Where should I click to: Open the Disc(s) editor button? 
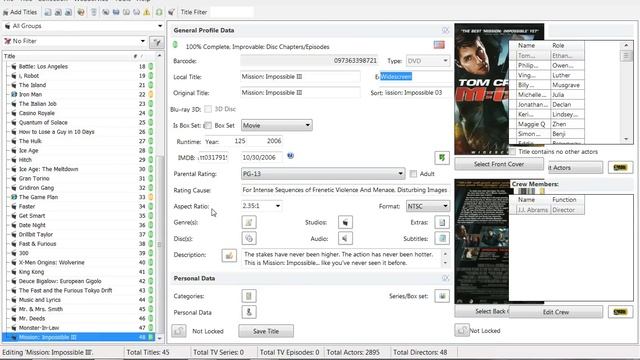pyautogui.click(x=249, y=238)
